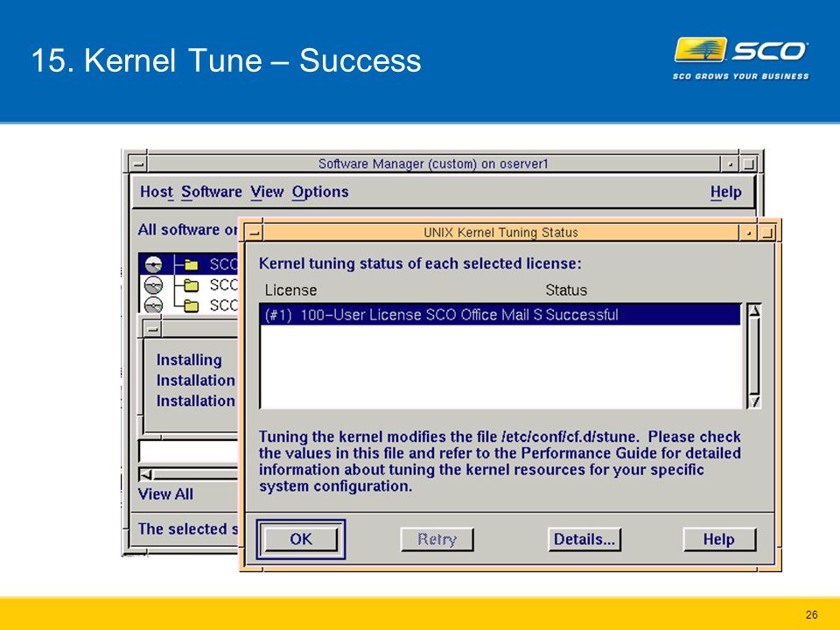
Task: Maximize the UNIX Kernel Tuning Status dialog
Action: click(x=767, y=233)
